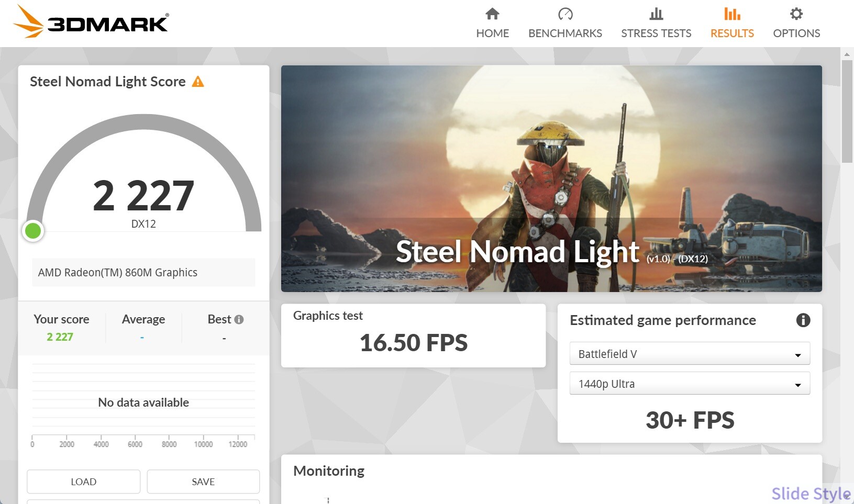Click the green 2 227 Your score value

(60, 337)
